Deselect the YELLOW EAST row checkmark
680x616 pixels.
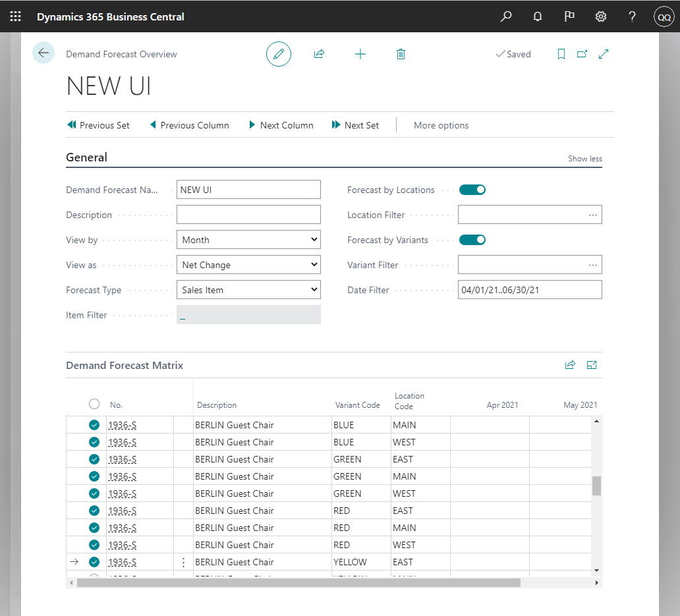click(94, 562)
